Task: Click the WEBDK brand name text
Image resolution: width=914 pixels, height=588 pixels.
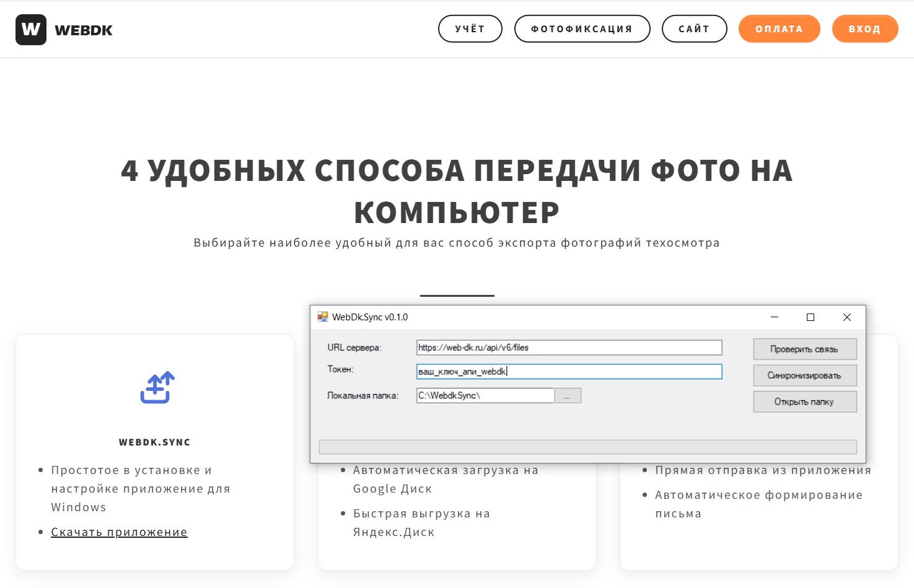Action: [84, 30]
